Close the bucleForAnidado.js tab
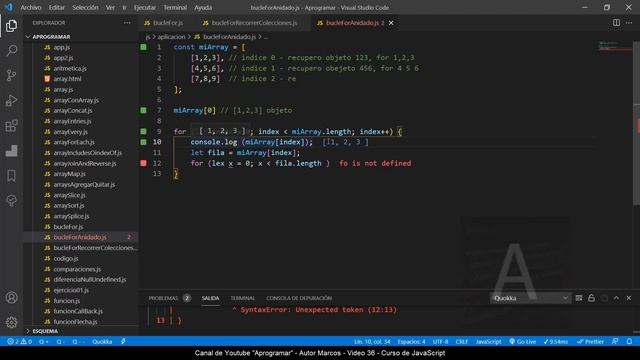The height and width of the screenshot is (360, 640). (391, 23)
